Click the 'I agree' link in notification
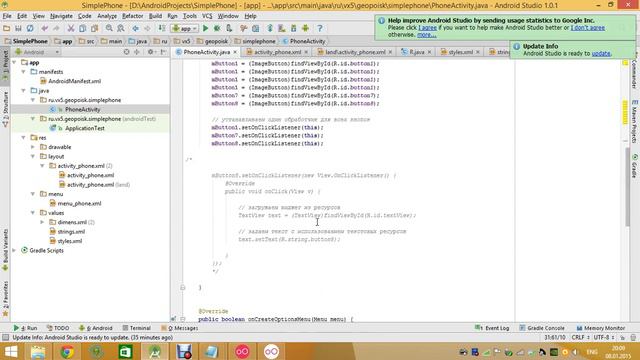Viewport: 640px width, 360px height. pyautogui.click(x=427, y=28)
